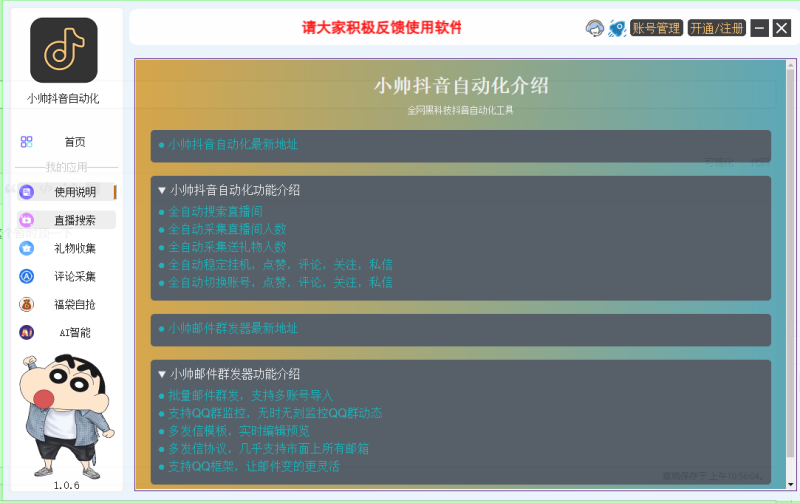
Task: Click 多发信模板，实时编辑预览
Action: (x=239, y=431)
